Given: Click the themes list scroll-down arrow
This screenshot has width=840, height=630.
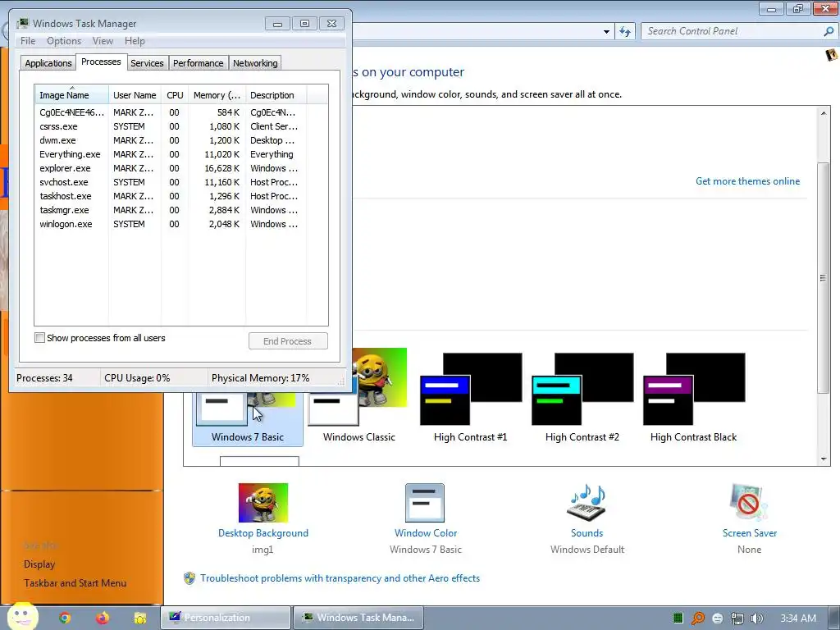Looking at the screenshot, I should click(x=824, y=459).
